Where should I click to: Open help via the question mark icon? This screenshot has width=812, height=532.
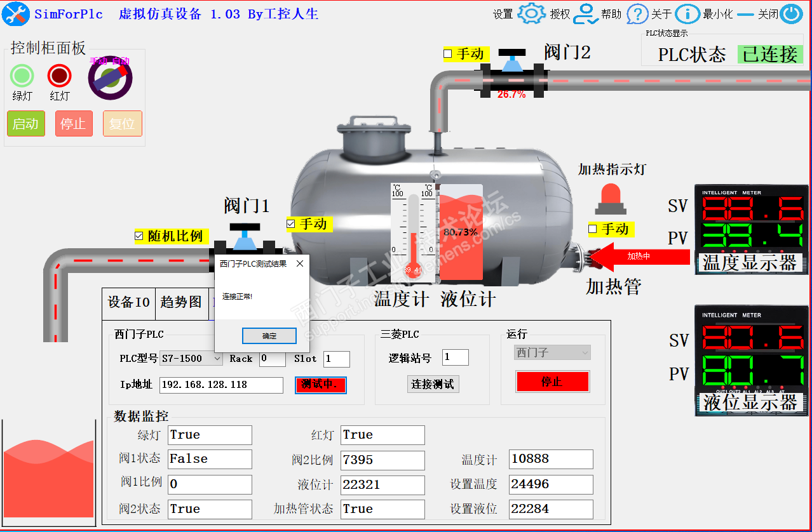click(637, 14)
